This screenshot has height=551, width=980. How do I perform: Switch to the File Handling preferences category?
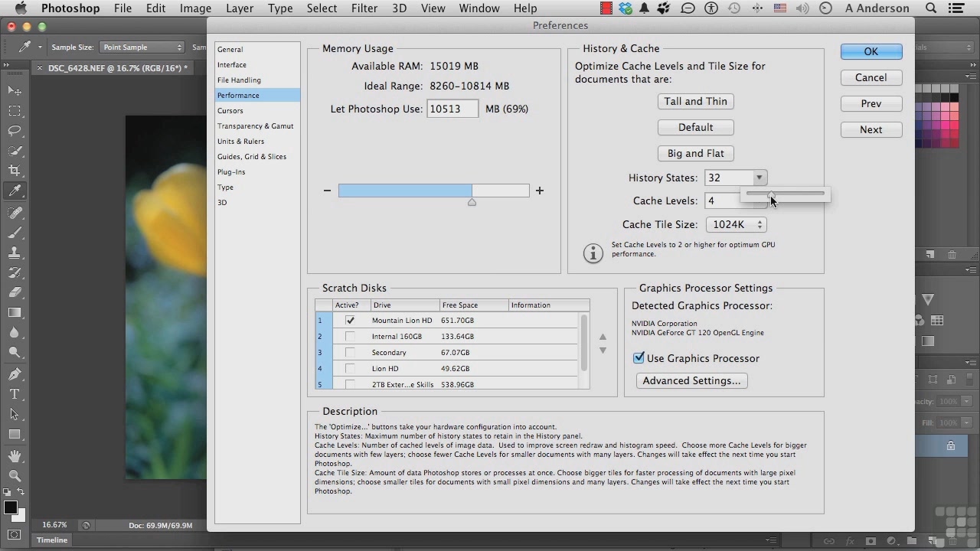[x=239, y=80]
